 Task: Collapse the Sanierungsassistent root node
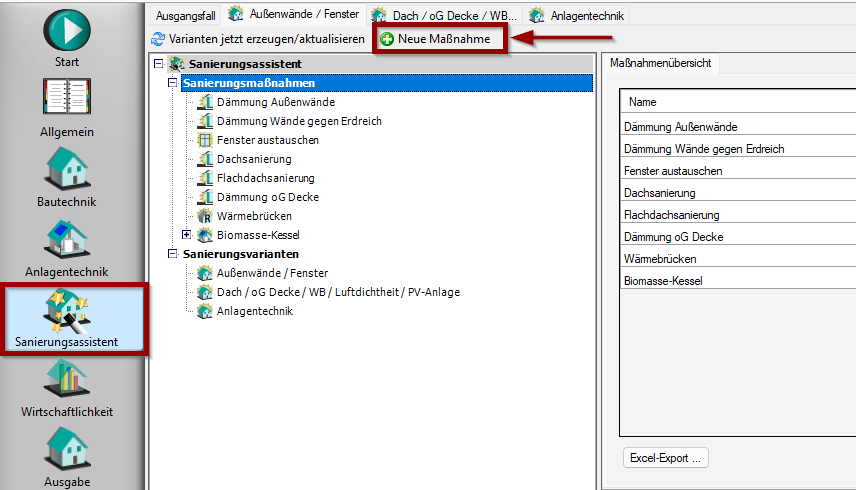pos(158,64)
